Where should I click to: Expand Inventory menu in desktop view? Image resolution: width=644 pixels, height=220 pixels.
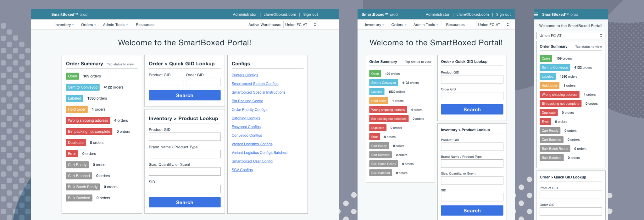(64, 25)
